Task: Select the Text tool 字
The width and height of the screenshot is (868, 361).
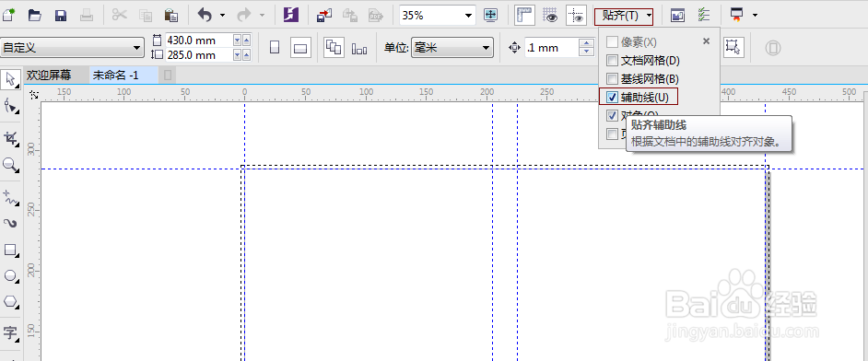Action: [10, 332]
